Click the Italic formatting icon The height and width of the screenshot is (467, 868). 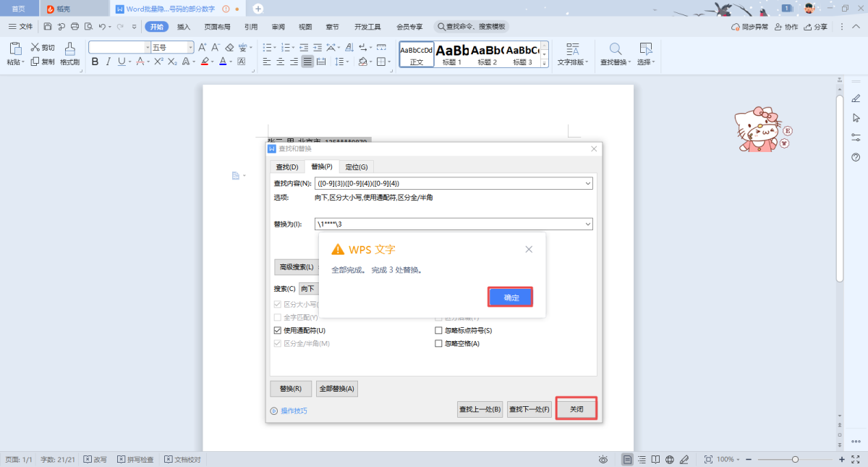click(x=108, y=62)
